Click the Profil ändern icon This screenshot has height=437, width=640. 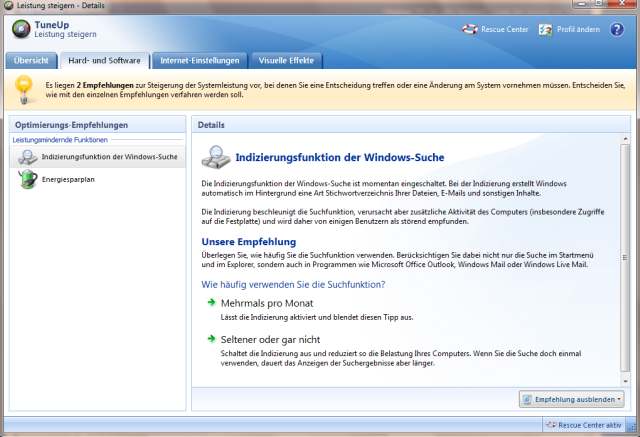click(x=546, y=30)
